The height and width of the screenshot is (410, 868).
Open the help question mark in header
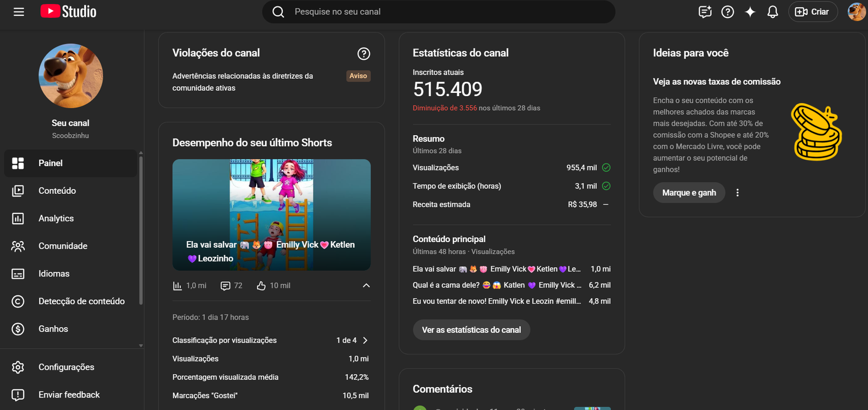pyautogui.click(x=727, y=11)
